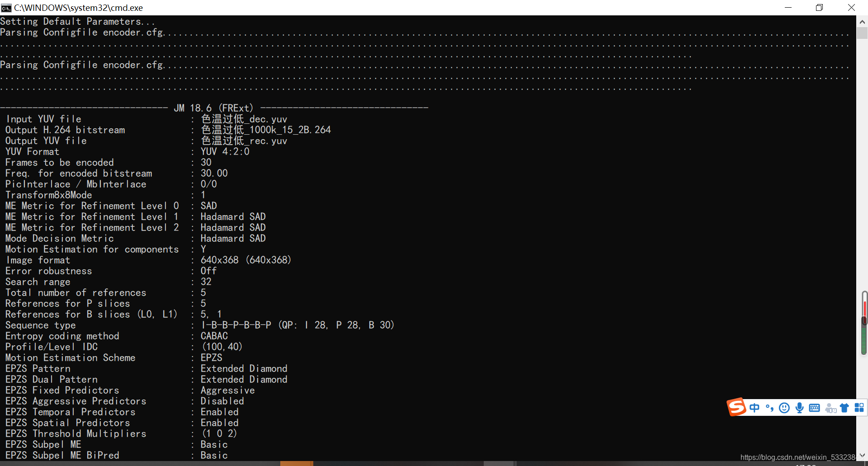Click the '5, 1' B slices value

pos(211,315)
